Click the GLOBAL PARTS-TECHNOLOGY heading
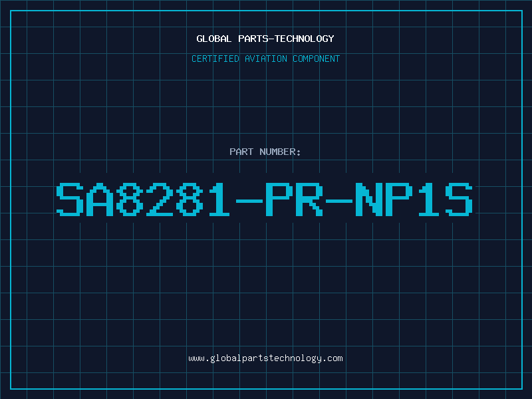This screenshot has width=532, height=399. tap(265, 39)
